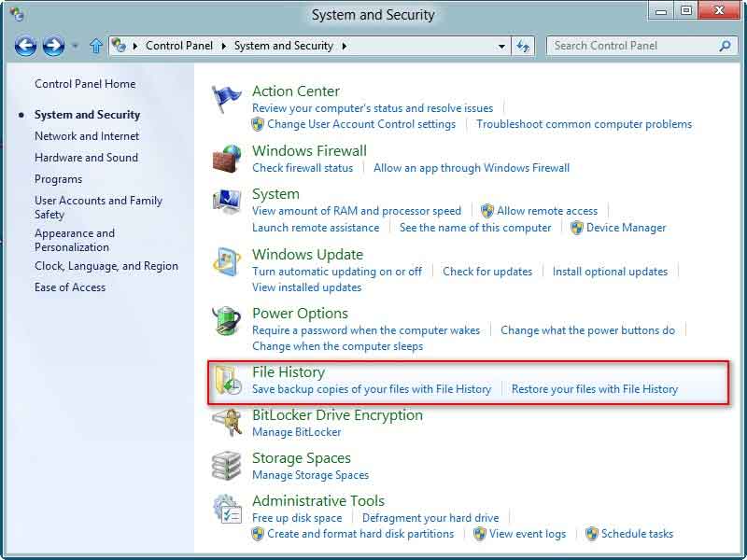
Task: Click Restore your files with File History
Action: pos(594,389)
